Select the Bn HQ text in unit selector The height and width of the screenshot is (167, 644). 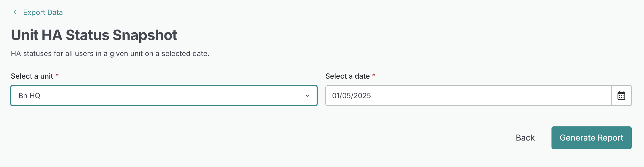(x=29, y=96)
